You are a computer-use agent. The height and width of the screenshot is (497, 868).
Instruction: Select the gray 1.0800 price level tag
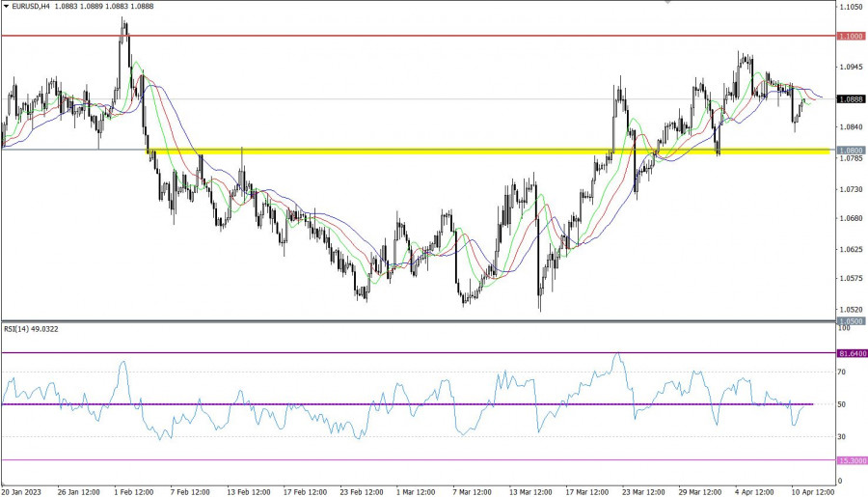click(x=852, y=151)
